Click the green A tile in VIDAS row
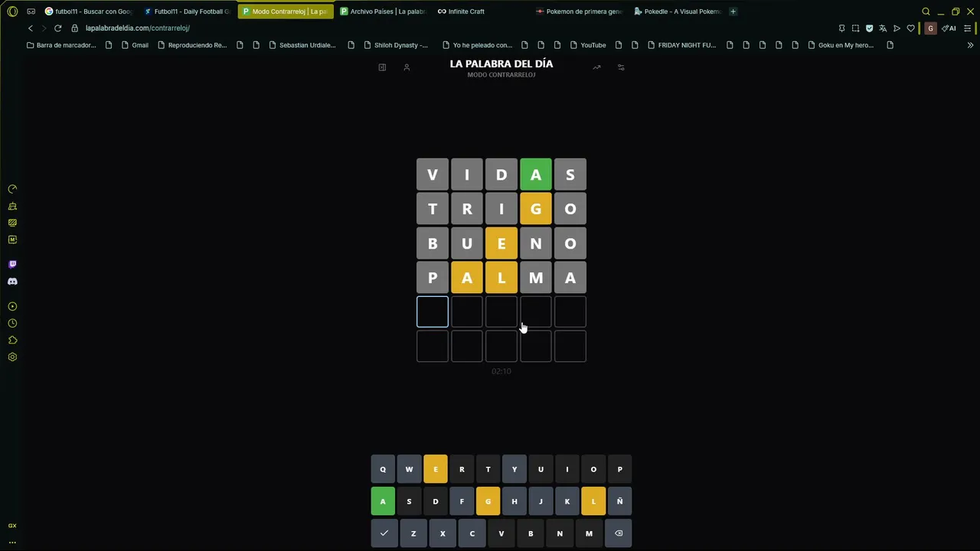980x551 pixels. 536,174
